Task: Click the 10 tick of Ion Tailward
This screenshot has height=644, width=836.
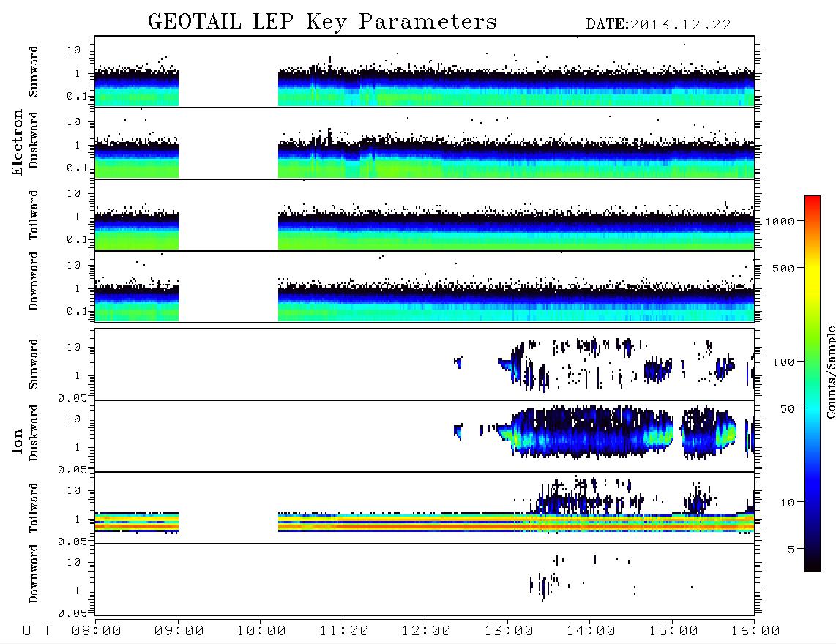Action: (74, 490)
